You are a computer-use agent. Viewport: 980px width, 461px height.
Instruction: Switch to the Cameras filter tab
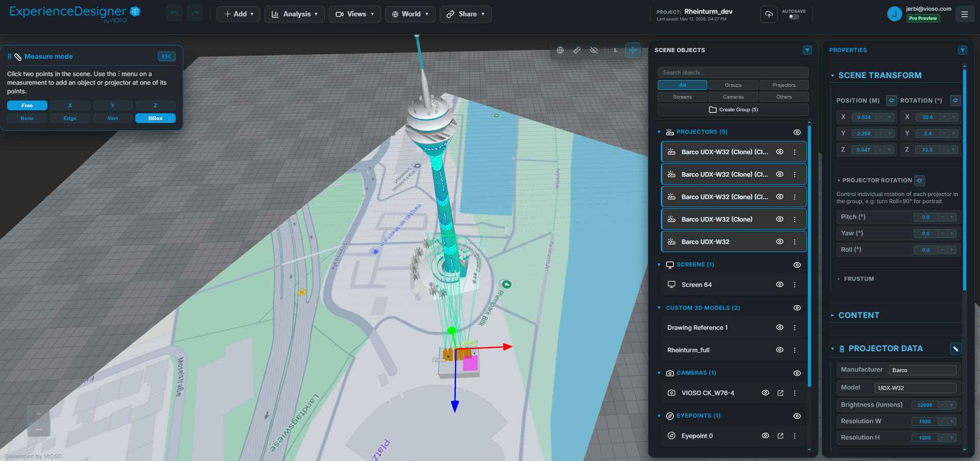click(733, 97)
